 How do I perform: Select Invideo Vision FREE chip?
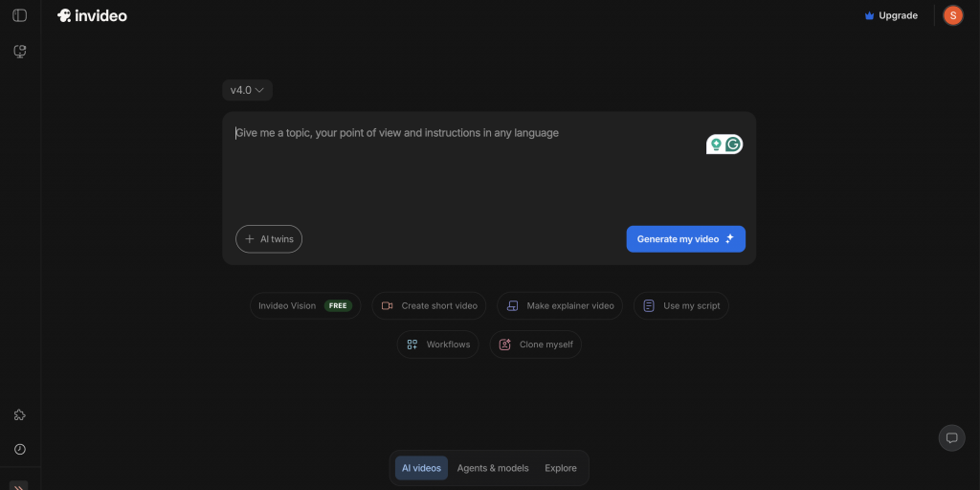[305, 305]
